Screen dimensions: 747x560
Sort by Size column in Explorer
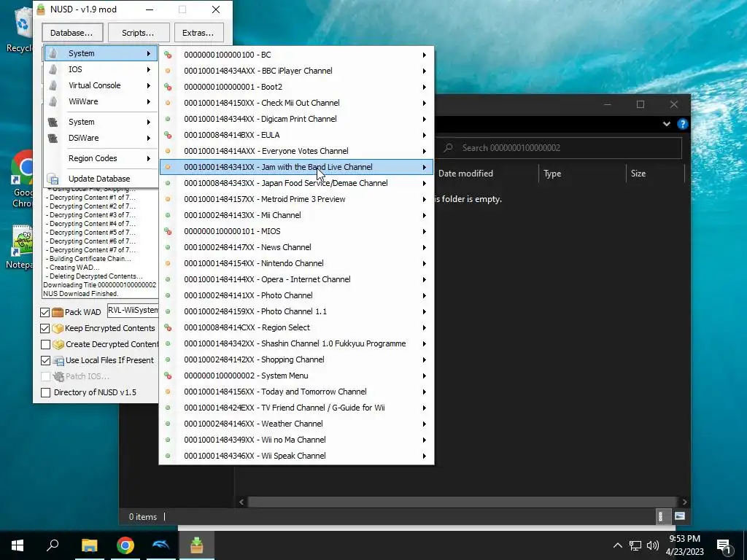pyautogui.click(x=655, y=174)
